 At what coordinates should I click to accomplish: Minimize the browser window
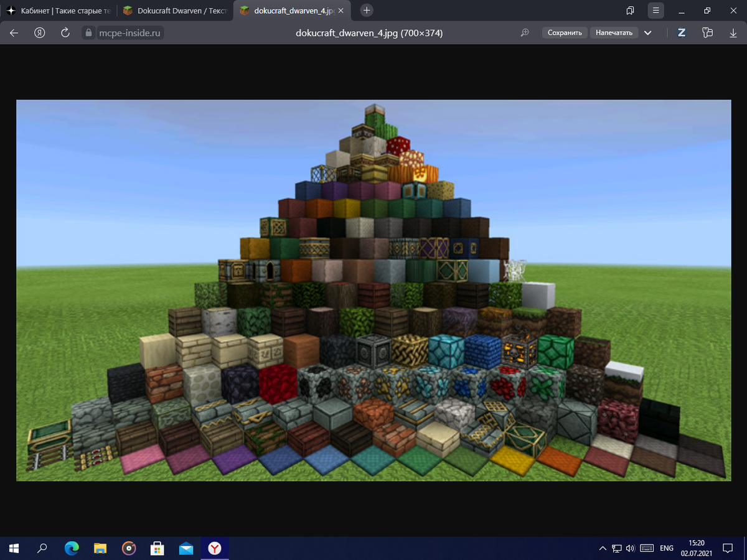point(682,11)
